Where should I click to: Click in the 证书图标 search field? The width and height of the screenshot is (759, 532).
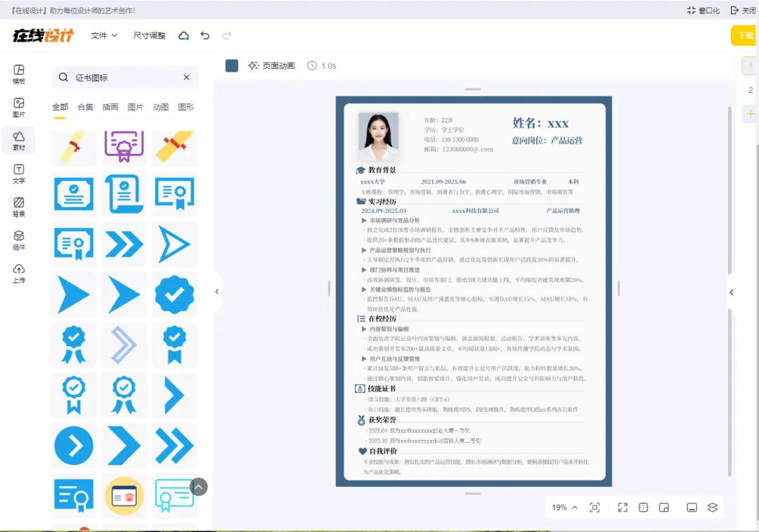point(125,77)
